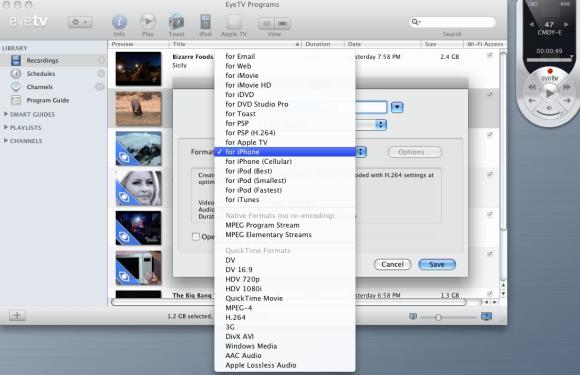Viewport: 580px width, 375px height.
Task: Click the blonde woman recording thumbnail
Action: 138,188
